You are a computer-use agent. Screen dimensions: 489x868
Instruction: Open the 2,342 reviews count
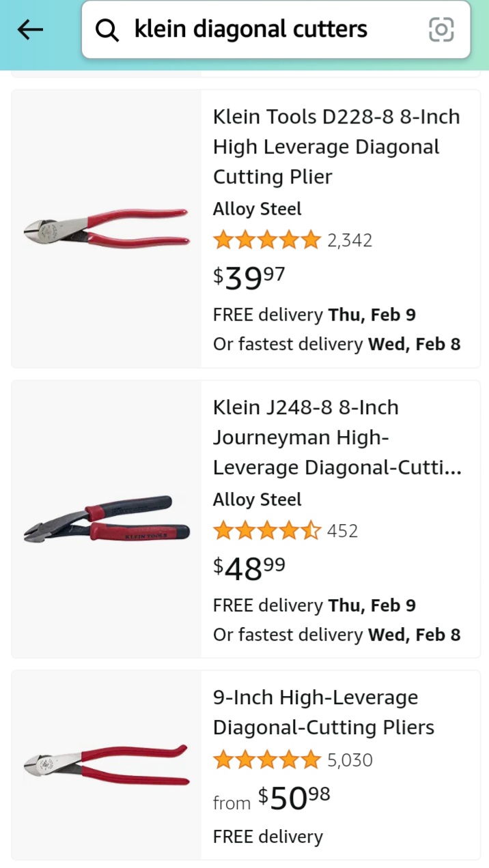(350, 240)
